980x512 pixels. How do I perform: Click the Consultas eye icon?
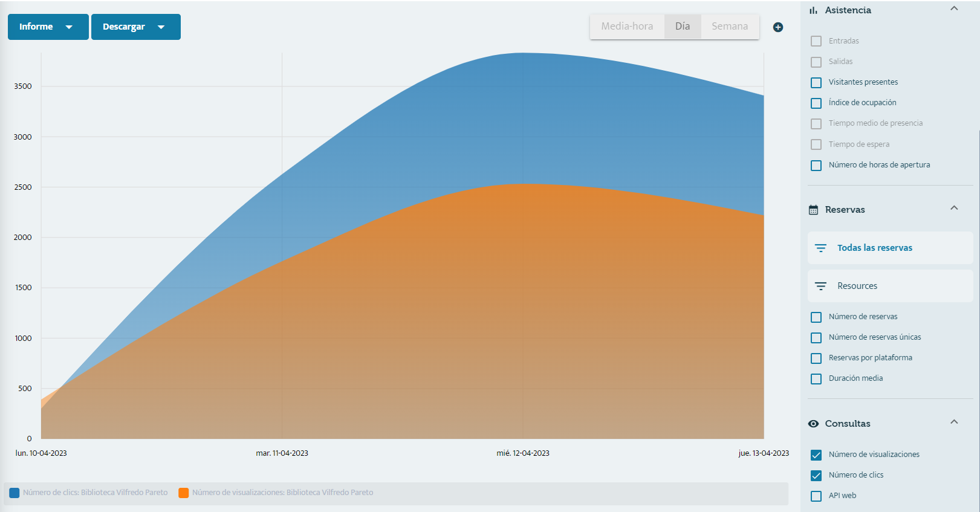(814, 424)
